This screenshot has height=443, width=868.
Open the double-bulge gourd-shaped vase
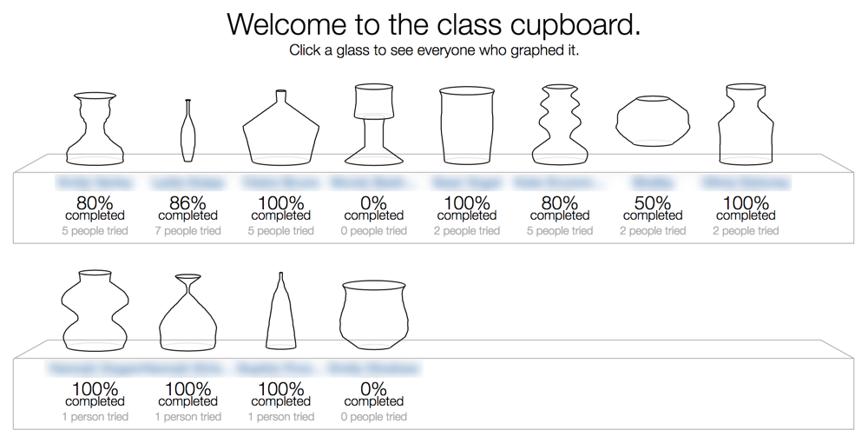click(95, 310)
